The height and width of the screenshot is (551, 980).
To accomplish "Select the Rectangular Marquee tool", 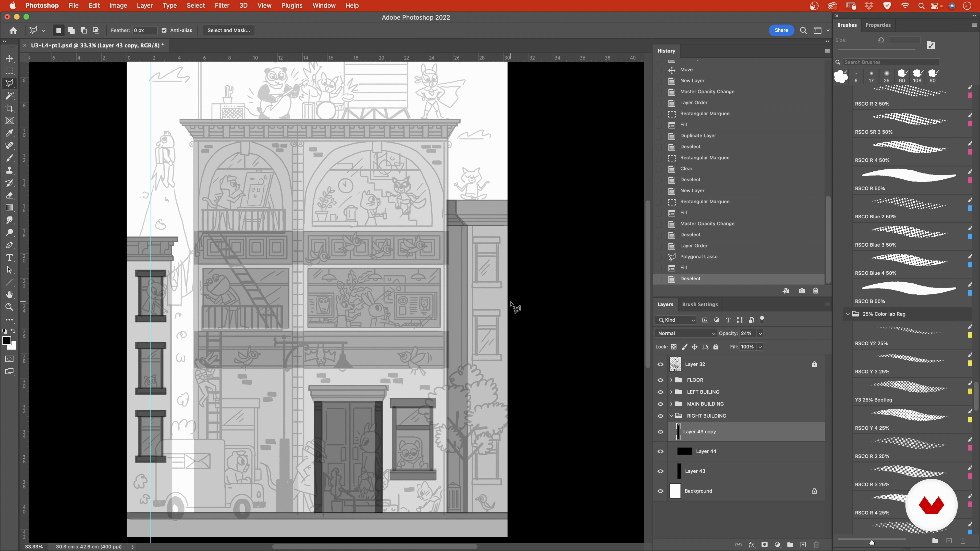I will (9, 71).
